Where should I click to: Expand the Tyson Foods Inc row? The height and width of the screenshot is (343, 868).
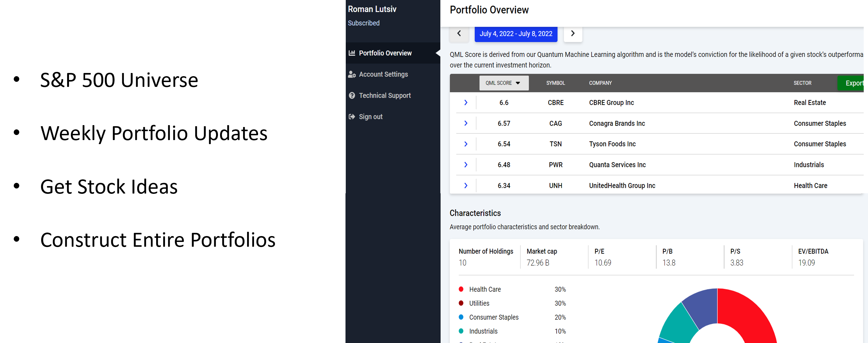466,144
